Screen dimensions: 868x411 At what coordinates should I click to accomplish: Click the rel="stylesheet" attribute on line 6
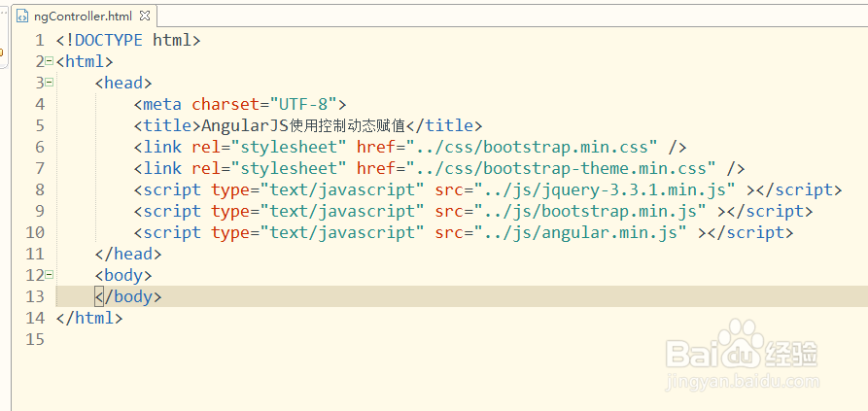pos(269,147)
